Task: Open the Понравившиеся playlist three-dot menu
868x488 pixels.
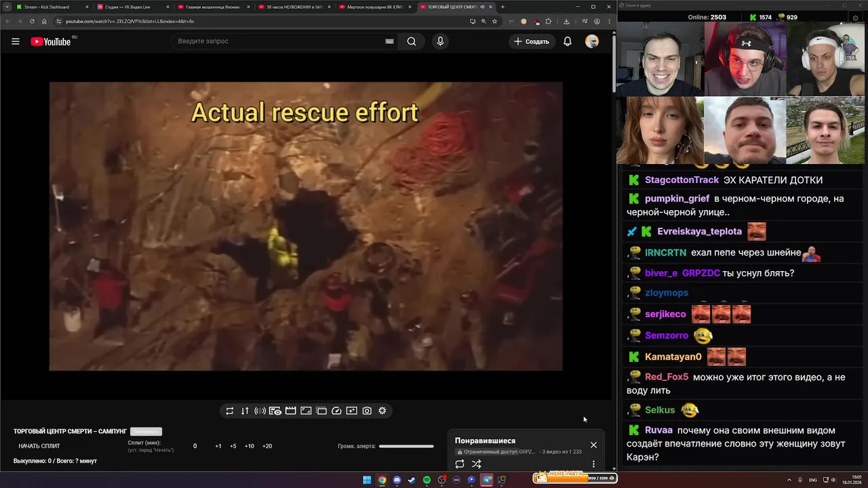Action: [593, 464]
